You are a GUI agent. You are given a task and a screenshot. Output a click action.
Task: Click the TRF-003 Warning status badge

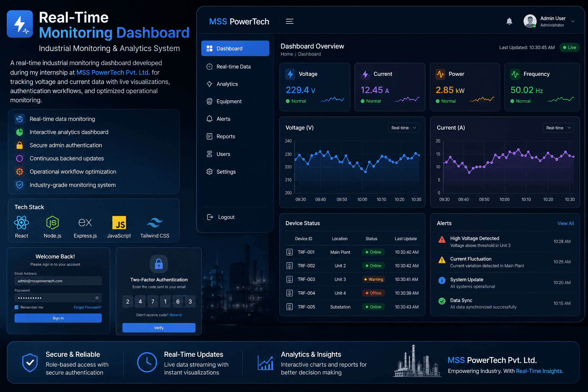click(373, 279)
